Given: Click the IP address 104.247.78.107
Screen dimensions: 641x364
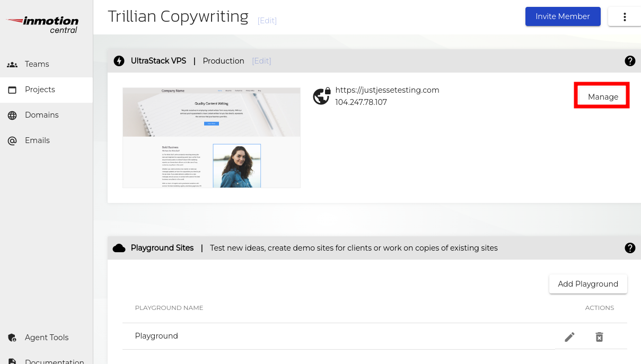Looking at the screenshot, I should pos(361,102).
